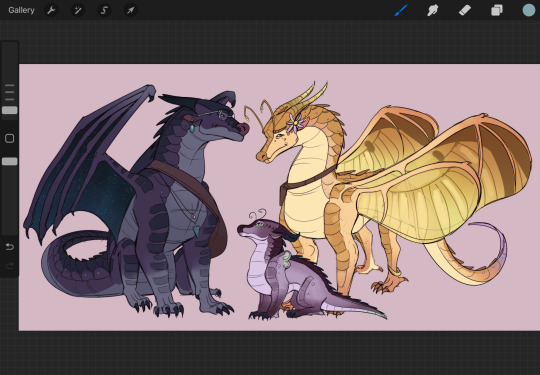The width and height of the screenshot is (540, 375).
Task: Activate the Transform arrow tool
Action: [x=130, y=10]
